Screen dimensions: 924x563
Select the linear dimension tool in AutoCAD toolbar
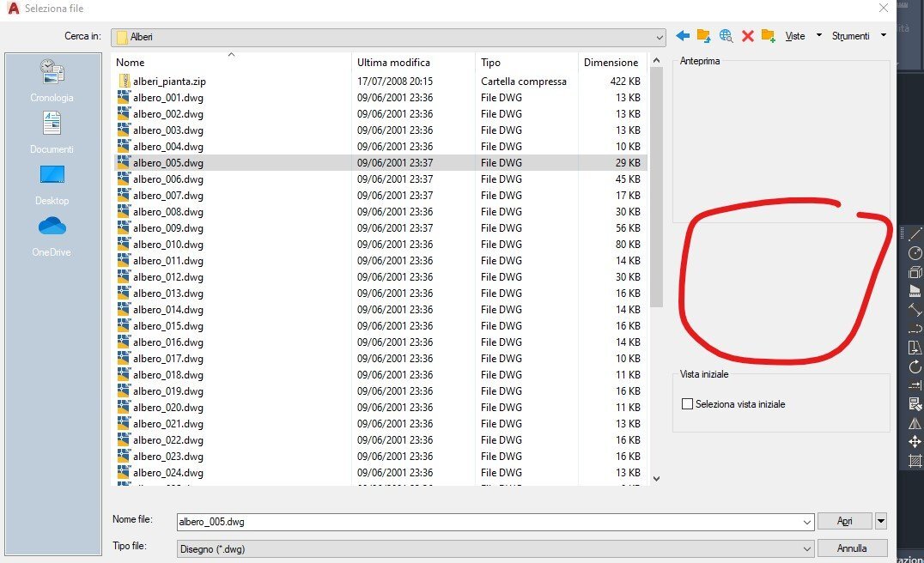coord(915,310)
